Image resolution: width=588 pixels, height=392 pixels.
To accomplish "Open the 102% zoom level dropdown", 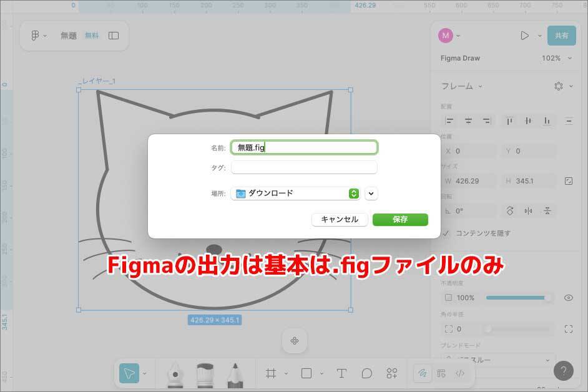I will pyautogui.click(x=556, y=58).
